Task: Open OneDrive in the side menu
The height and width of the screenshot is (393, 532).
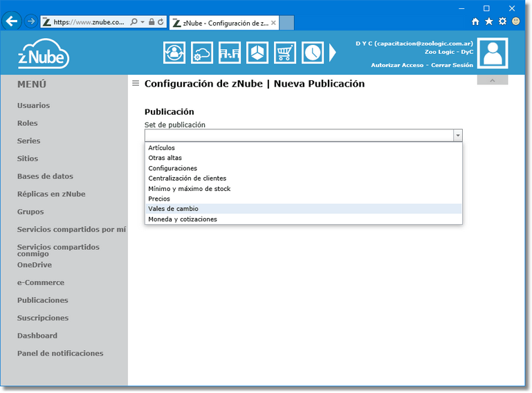Action: click(x=35, y=265)
